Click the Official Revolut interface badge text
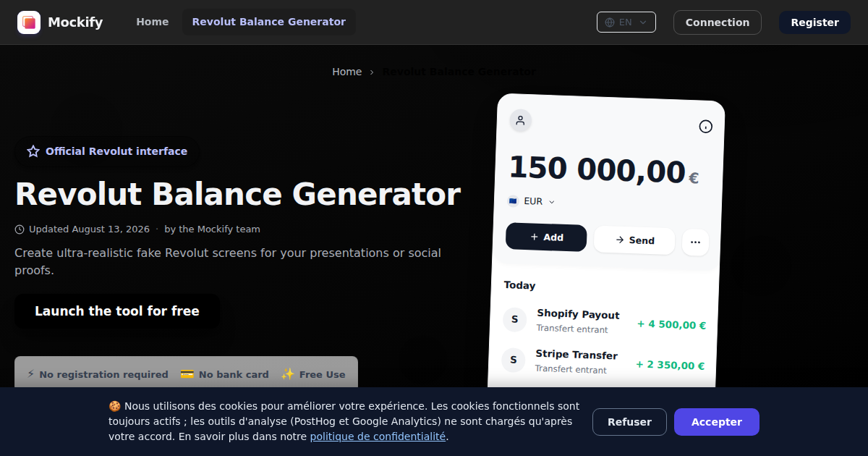 pyautogui.click(x=116, y=151)
